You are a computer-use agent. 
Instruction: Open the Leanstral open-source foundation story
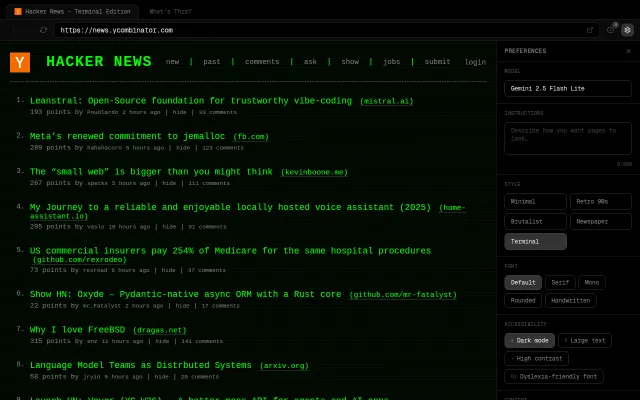pos(191,101)
